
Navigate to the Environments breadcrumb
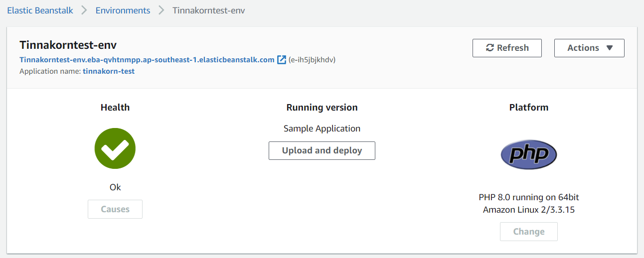pos(123,10)
